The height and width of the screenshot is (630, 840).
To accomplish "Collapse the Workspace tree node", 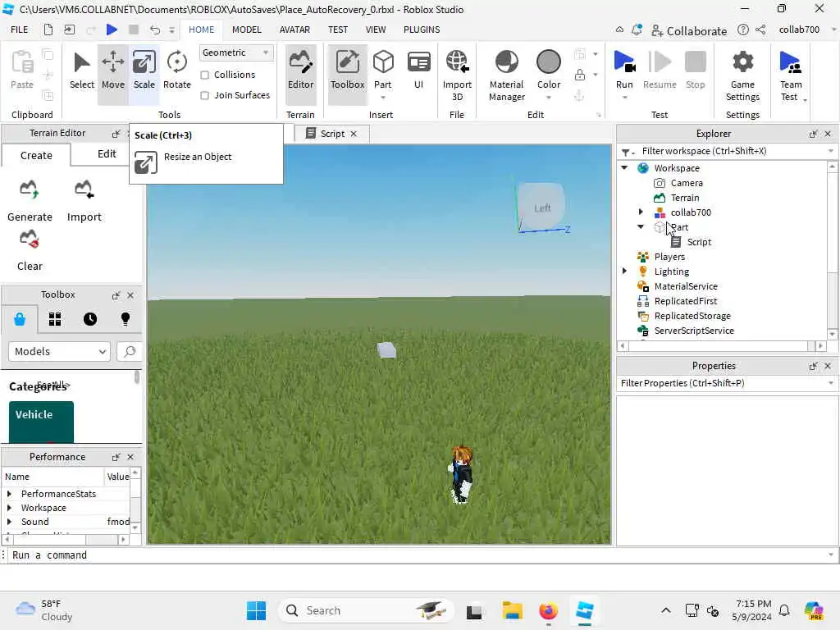I will point(624,167).
